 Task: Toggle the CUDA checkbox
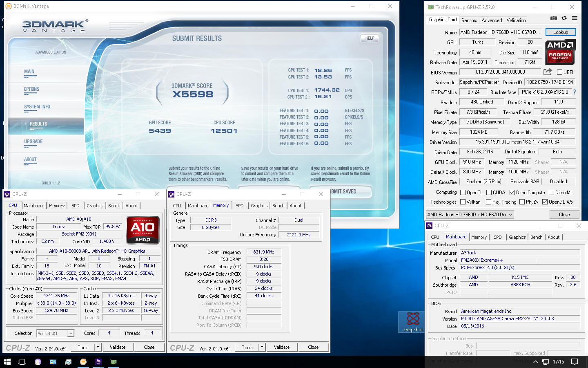pyautogui.click(x=489, y=193)
